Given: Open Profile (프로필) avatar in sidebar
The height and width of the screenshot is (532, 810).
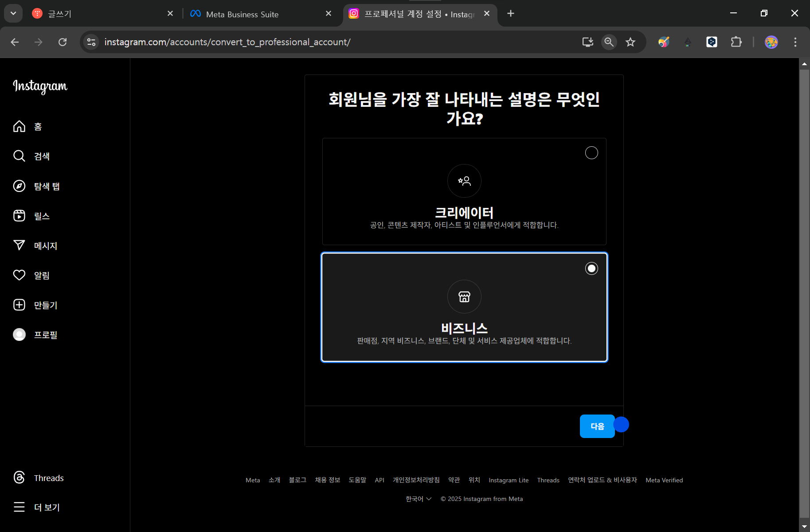Looking at the screenshot, I should [x=19, y=335].
